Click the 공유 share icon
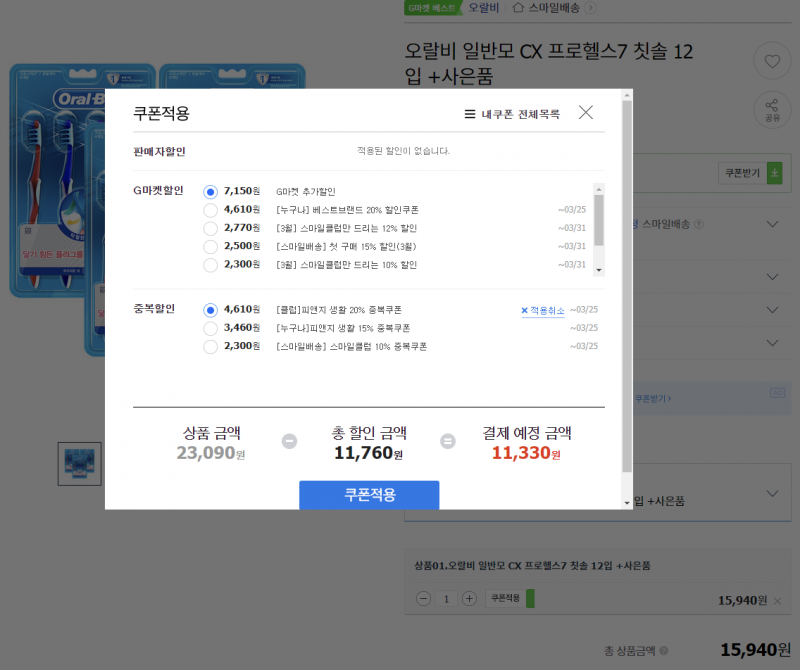The image size is (800, 670). coord(772,110)
